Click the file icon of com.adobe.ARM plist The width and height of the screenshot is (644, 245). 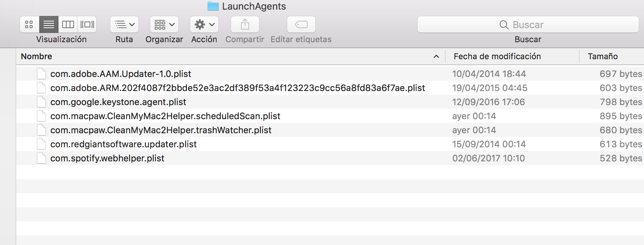(41, 88)
